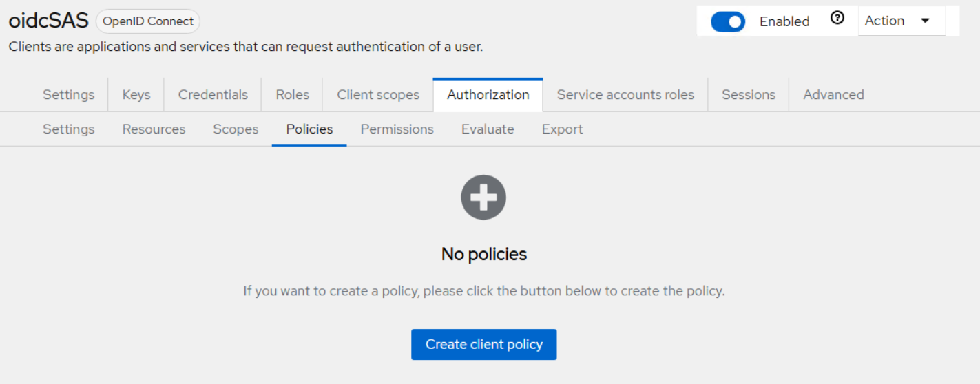
Task: Select the Scopes sub-tab
Action: [236, 129]
